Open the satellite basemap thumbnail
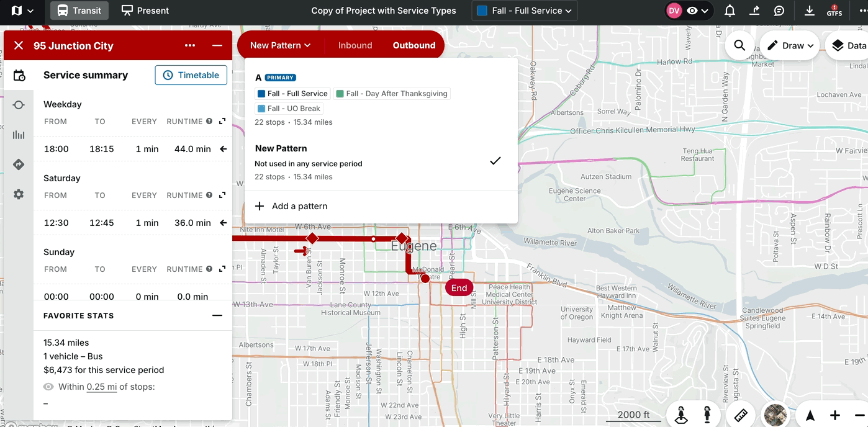This screenshot has height=427, width=868. pyautogui.click(x=775, y=415)
